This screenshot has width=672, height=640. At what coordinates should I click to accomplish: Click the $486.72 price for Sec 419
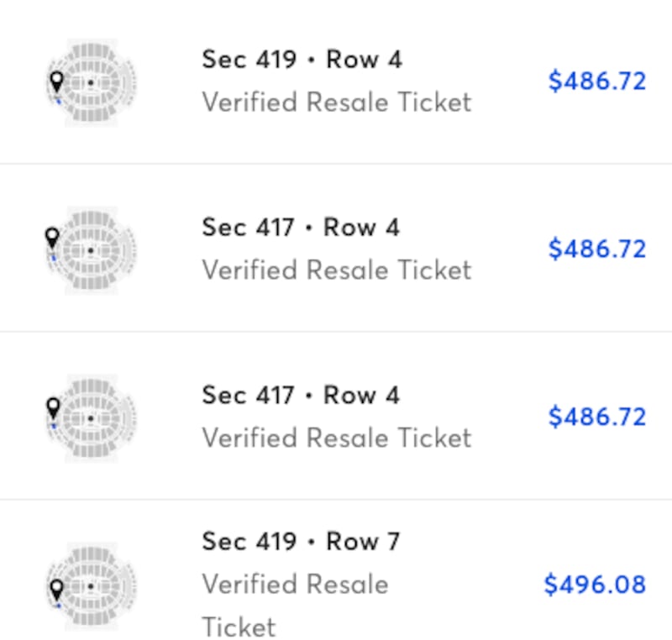[x=596, y=81]
